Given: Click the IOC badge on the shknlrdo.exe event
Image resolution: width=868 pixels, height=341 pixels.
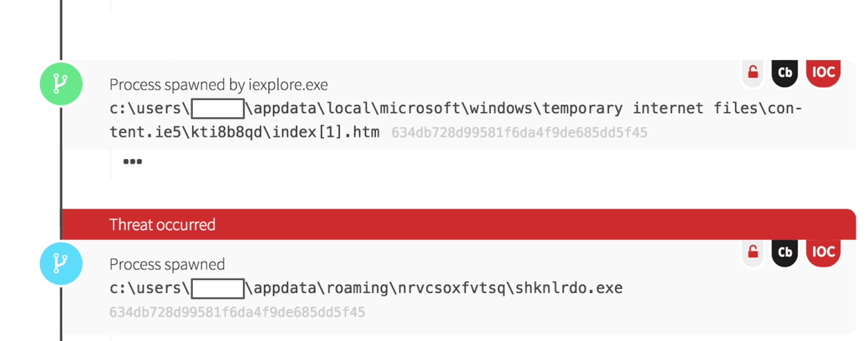Looking at the screenshot, I should click(823, 252).
